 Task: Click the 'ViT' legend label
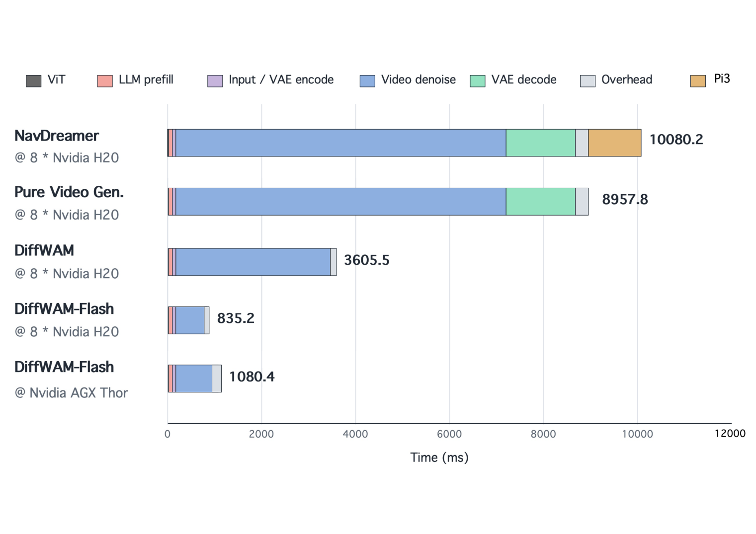coord(56,79)
